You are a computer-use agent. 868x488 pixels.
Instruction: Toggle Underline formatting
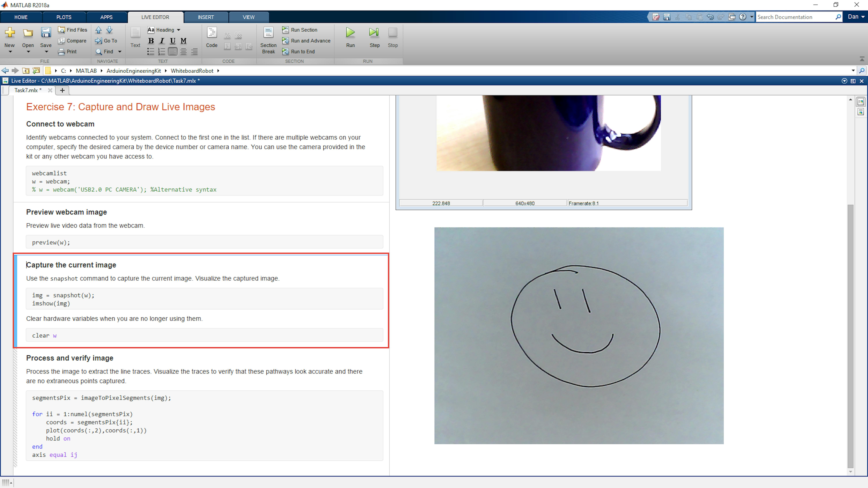tap(173, 41)
